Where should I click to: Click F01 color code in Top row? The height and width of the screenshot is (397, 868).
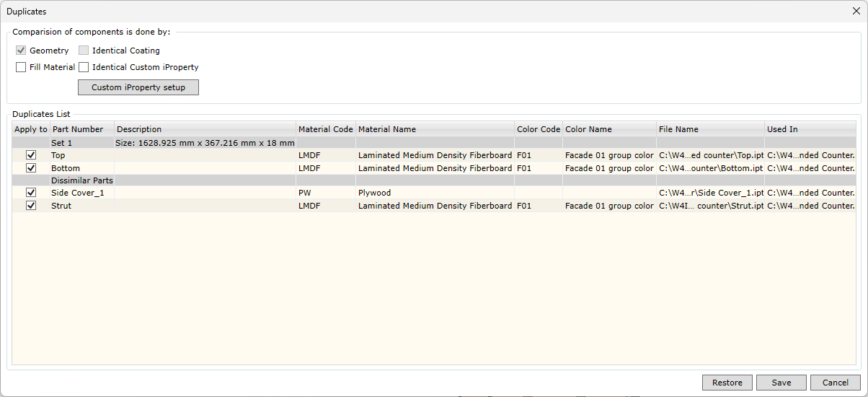539,155
